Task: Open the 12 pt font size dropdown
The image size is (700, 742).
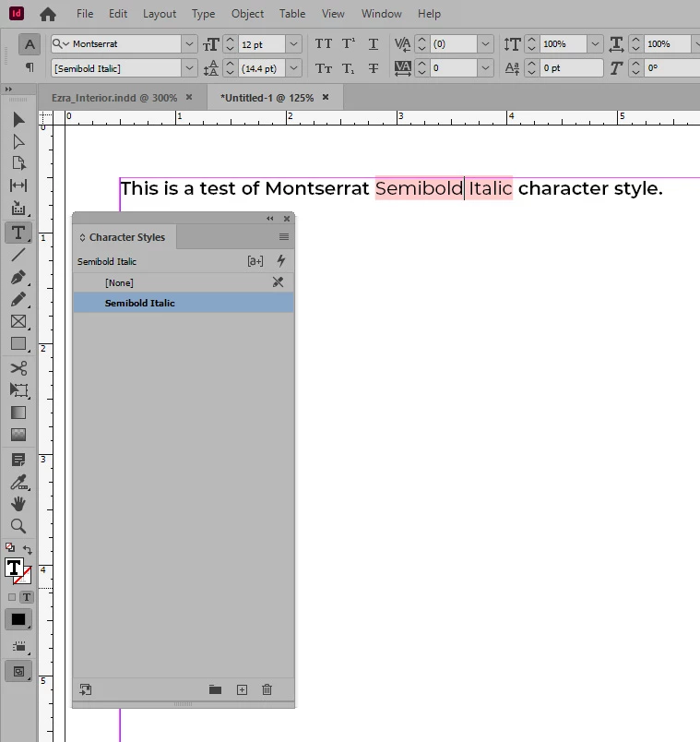Action: 293,44
